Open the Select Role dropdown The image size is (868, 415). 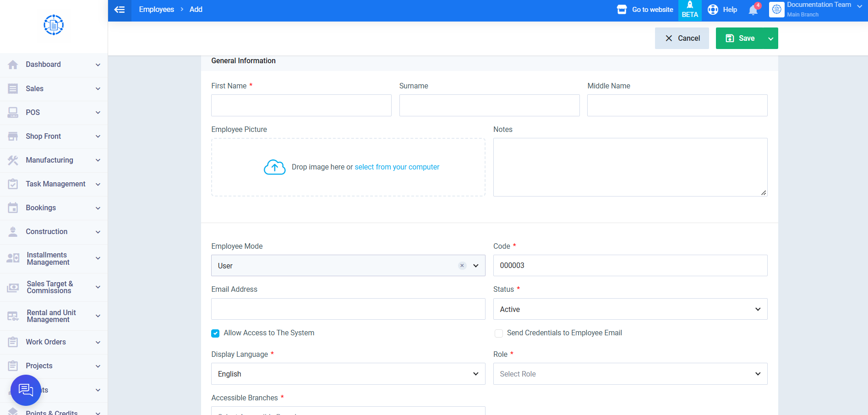[x=630, y=374]
